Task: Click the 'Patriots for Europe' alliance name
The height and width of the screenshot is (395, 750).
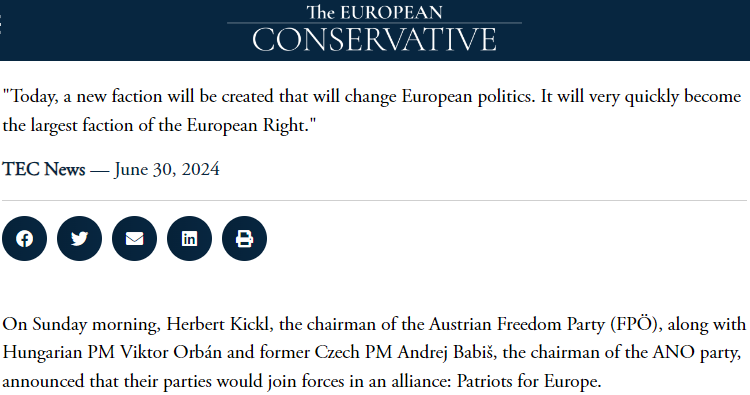Action: pos(528,381)
